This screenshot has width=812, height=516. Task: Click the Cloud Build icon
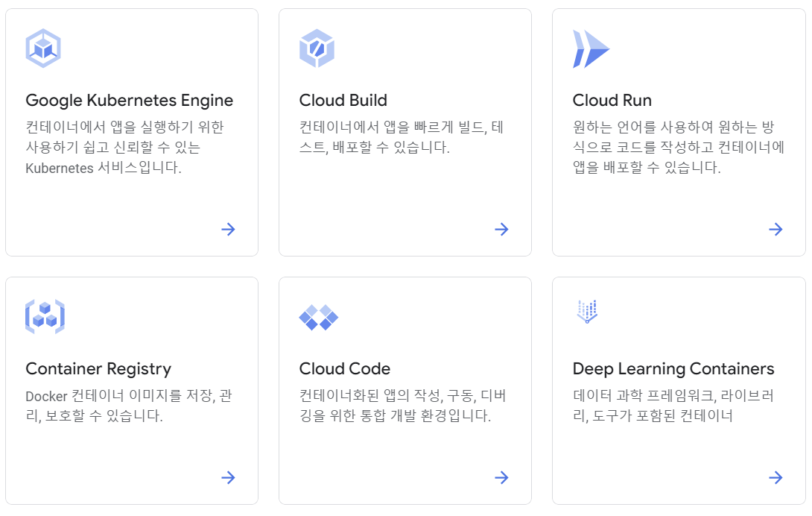tap(317, 48)
